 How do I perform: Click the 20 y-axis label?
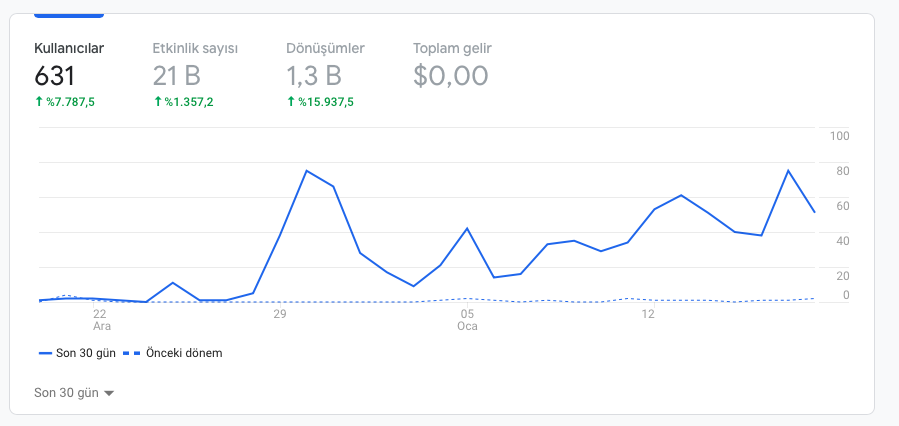pos(843,276)
